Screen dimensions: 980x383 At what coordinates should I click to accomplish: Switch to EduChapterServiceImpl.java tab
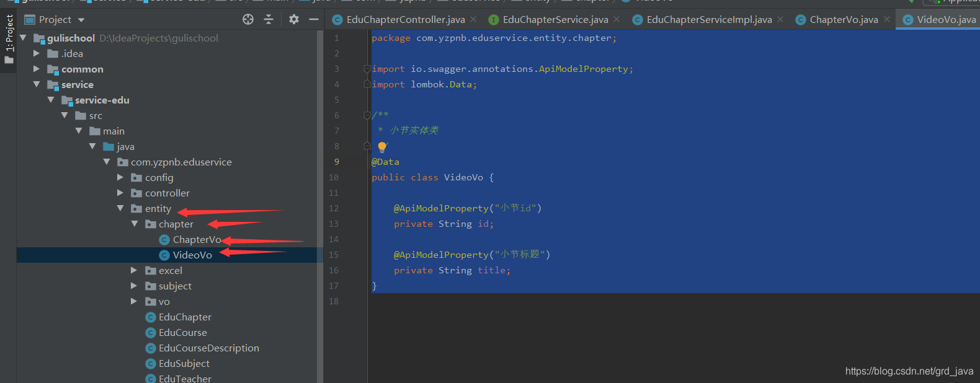709,19
